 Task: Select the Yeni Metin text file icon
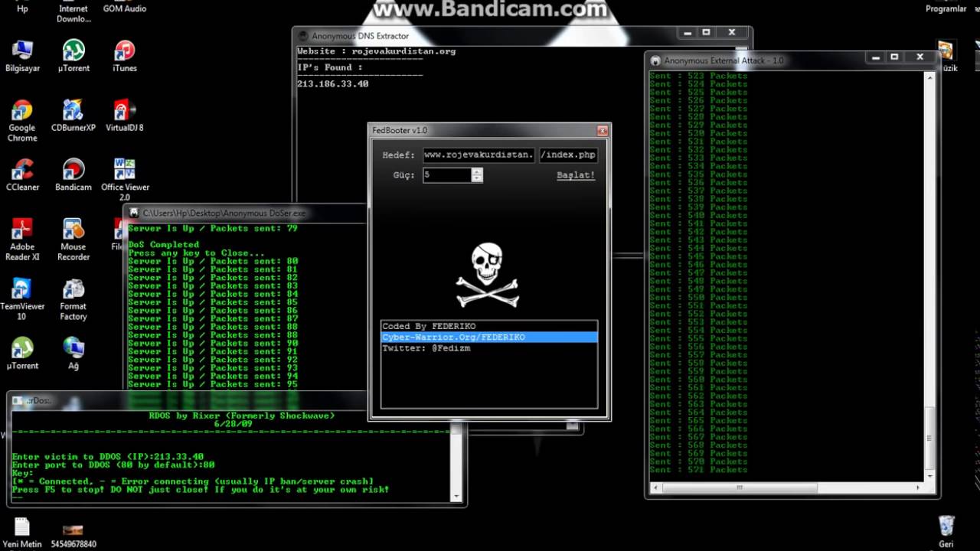click(22, 533)
